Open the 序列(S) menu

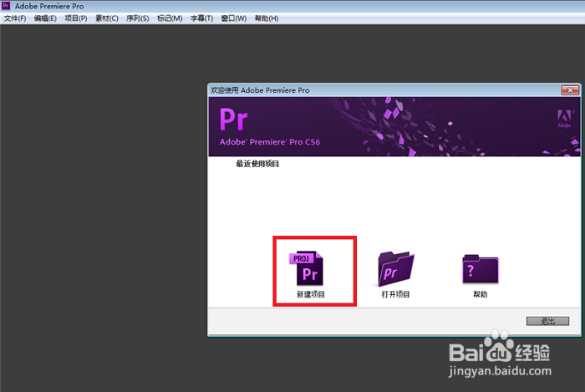pos(137,18)
